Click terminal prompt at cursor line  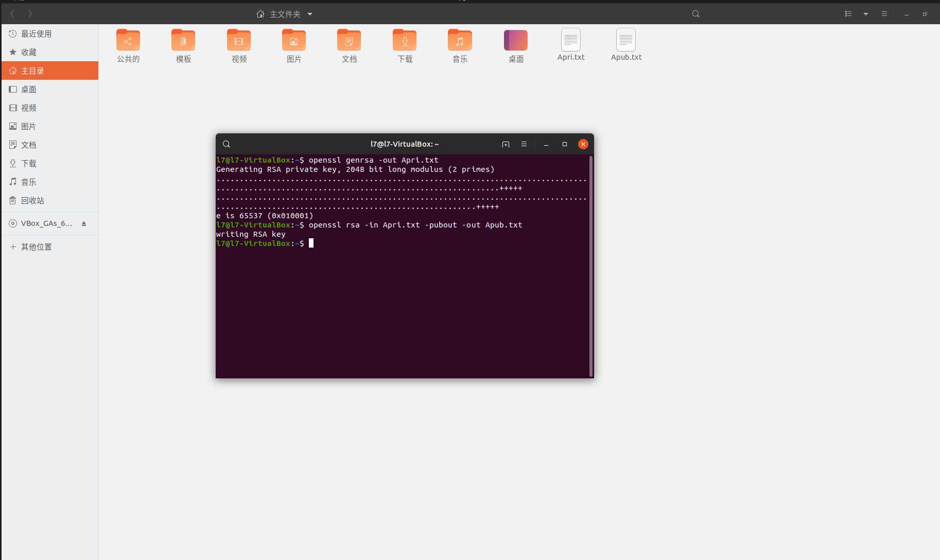265,243
